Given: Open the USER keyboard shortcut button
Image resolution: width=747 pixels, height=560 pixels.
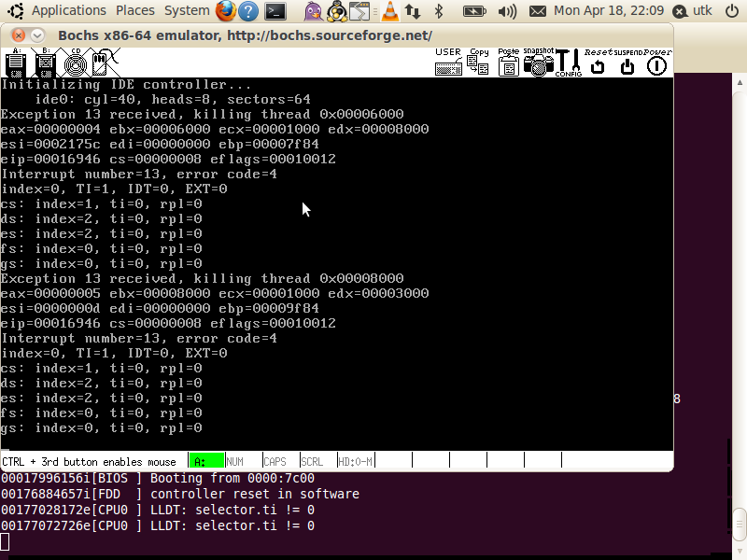Looking at the screenshot, I should tap(448, 62).
